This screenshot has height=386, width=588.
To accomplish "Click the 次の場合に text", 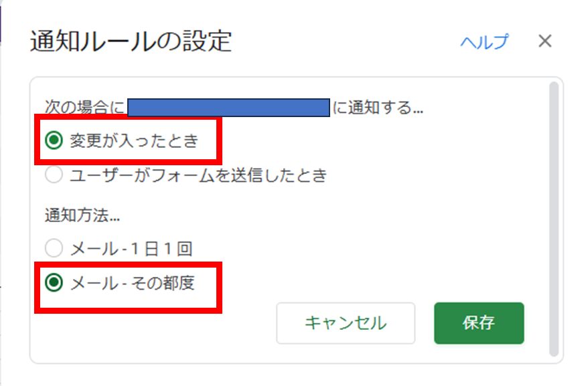I will (x=84, y=107).
